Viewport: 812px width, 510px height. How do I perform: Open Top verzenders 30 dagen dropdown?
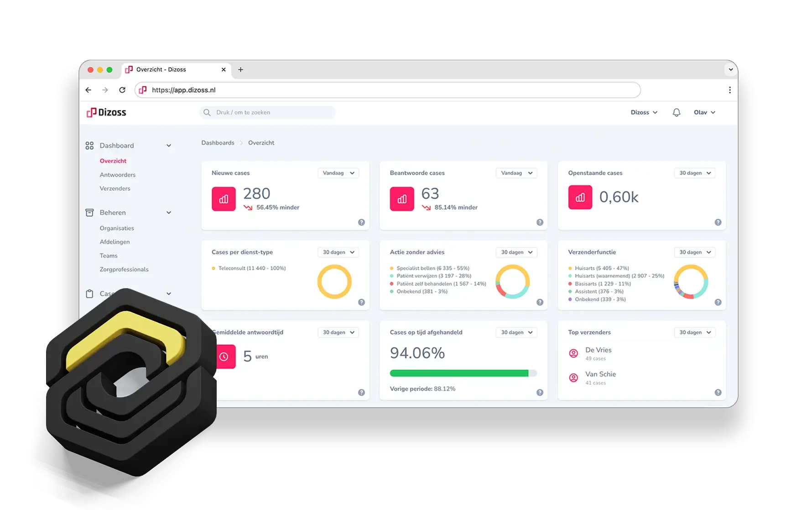tap(695, 332)
